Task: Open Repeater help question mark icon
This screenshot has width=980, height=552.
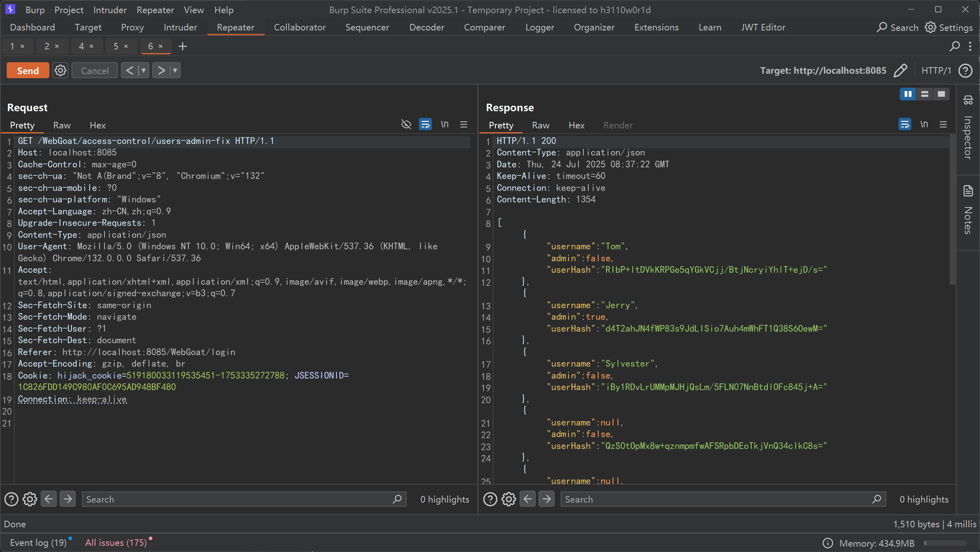Action: click(965, 70)
